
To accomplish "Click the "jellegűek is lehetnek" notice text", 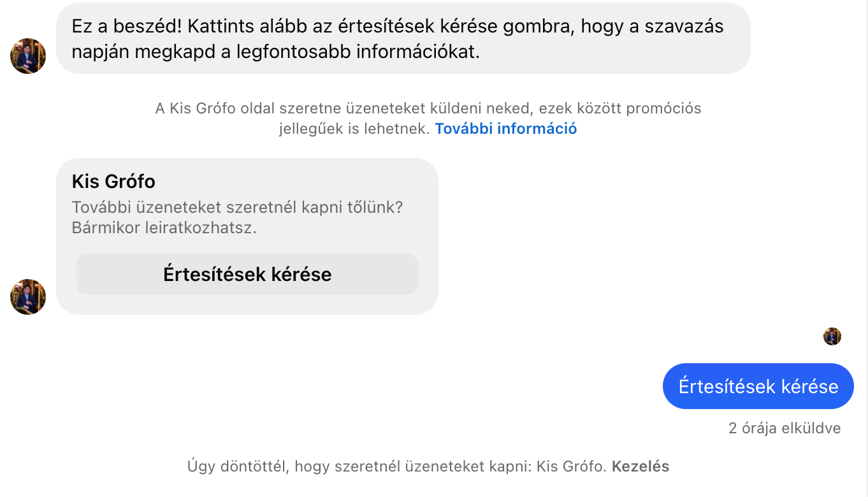I will [x=354, y=129].
